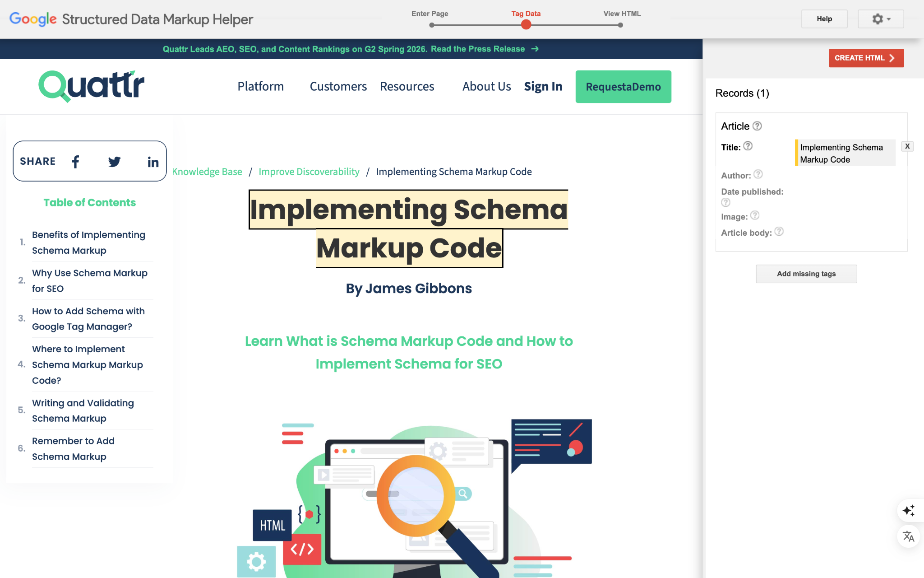Click the Twitter share icon

click(x=114, y=162)
